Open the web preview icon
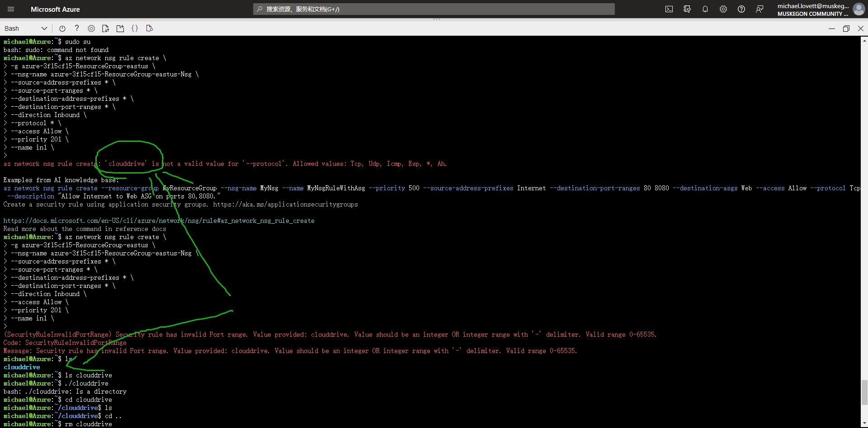 (x=150, y=28)
